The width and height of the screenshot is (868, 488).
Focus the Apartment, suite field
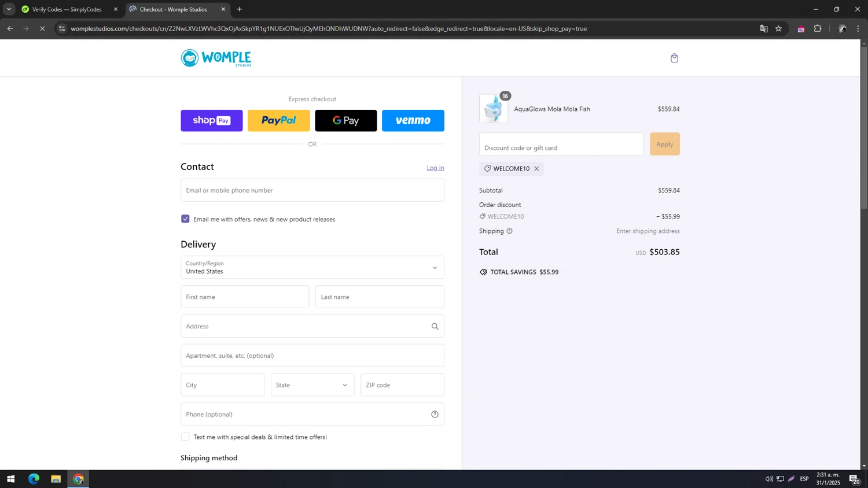point(312,356)
